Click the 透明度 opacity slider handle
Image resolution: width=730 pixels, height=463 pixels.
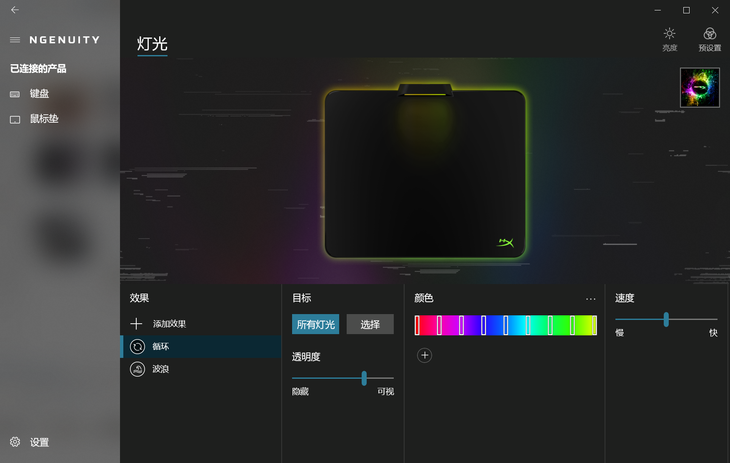364,378
